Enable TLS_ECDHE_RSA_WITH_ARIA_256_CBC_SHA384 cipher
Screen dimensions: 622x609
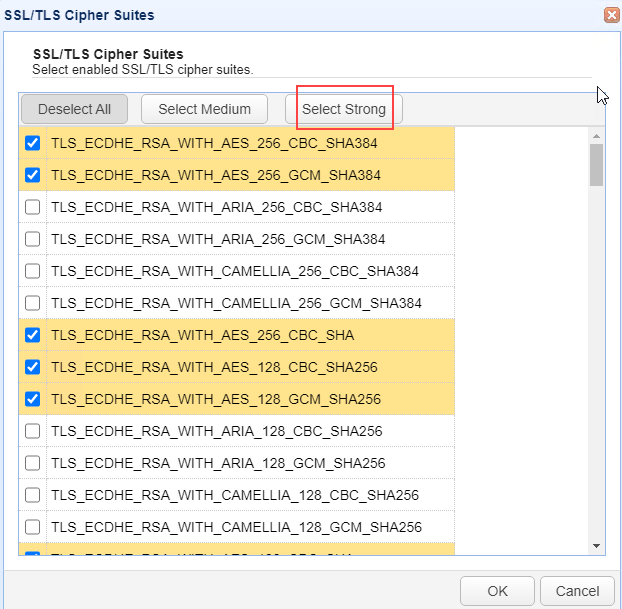coord(33,207)
